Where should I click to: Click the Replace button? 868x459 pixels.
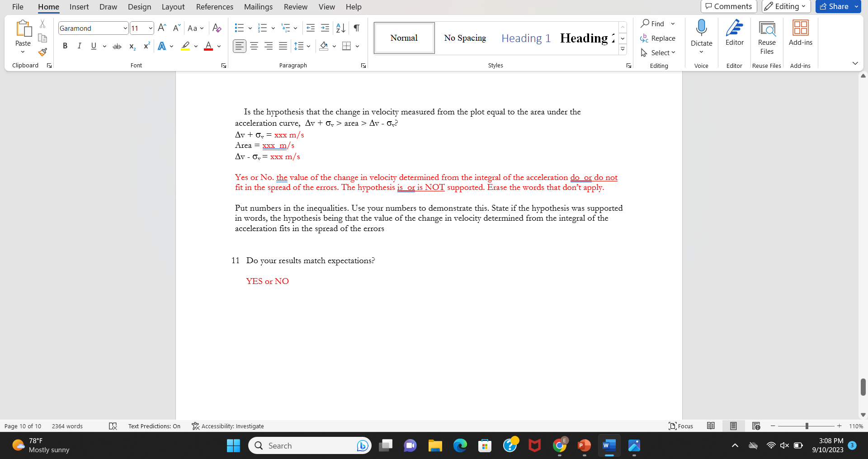point(658,38)
